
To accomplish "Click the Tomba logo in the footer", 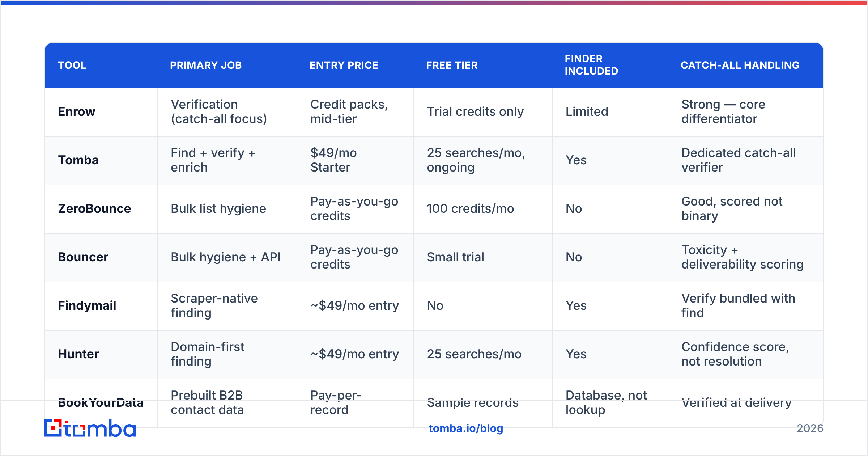I will pyautogui.click(x=90, y=428).
